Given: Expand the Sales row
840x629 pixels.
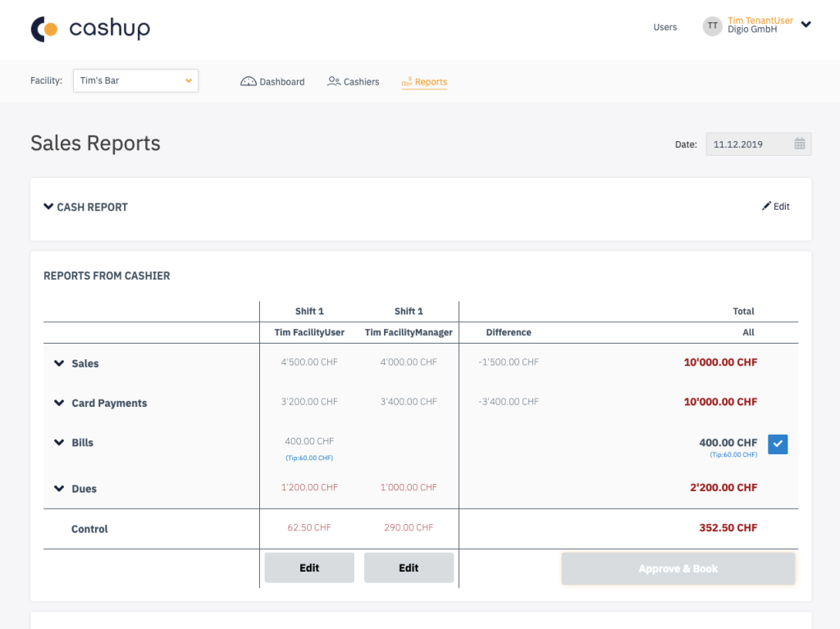Looking at the screenshot, I should (x=59, y=363).
